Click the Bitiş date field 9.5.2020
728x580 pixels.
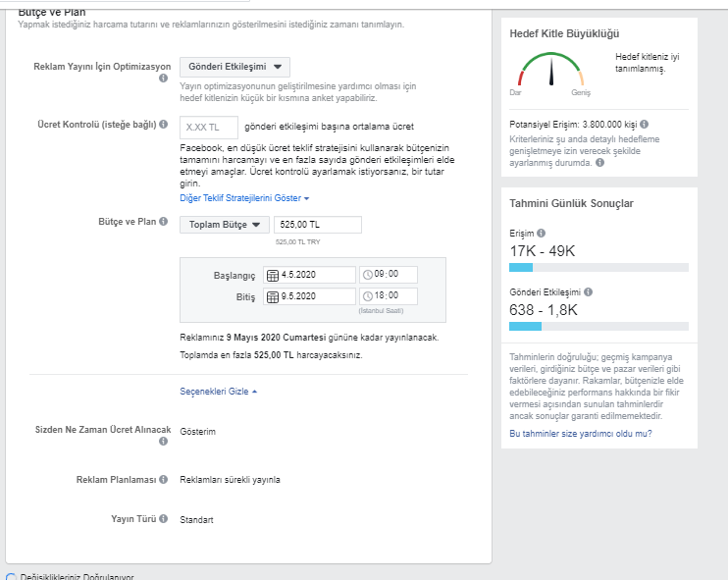click(x=309, y=296)
